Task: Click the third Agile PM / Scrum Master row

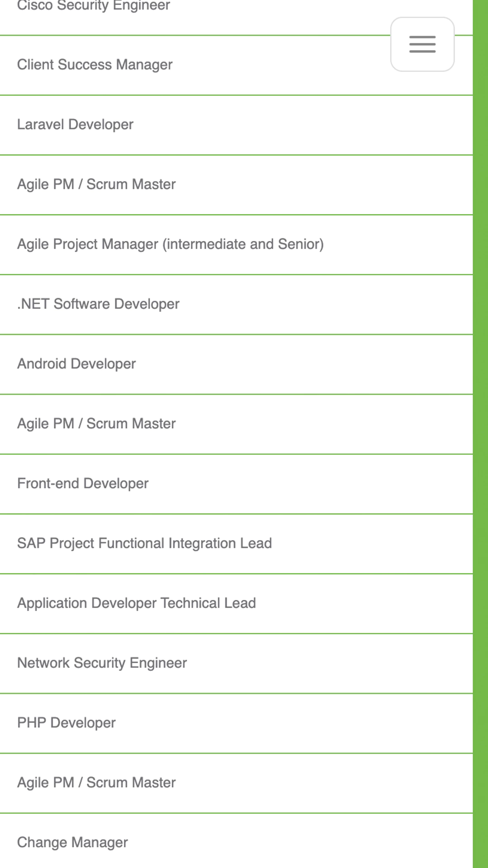Action: point(96,782)
